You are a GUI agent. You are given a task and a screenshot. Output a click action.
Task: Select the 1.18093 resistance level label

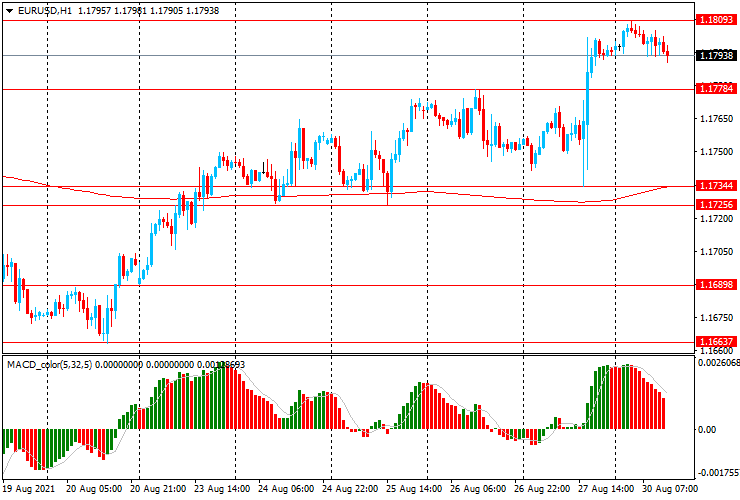coord(716,20)
